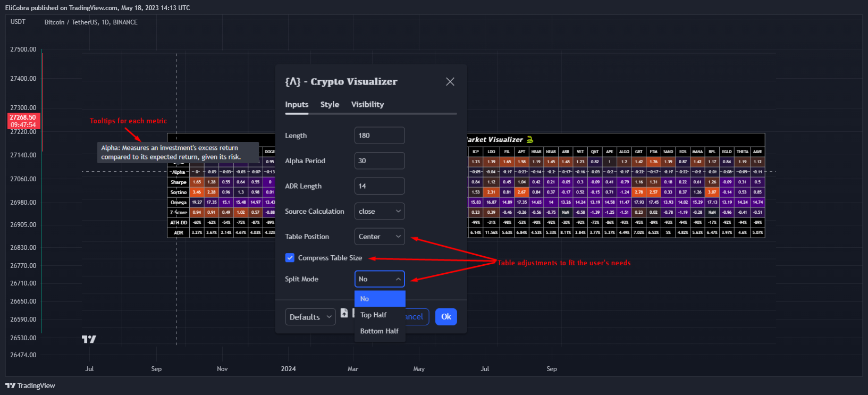Click the HBAR column header
868x395 pixels.
click(536, 152)
